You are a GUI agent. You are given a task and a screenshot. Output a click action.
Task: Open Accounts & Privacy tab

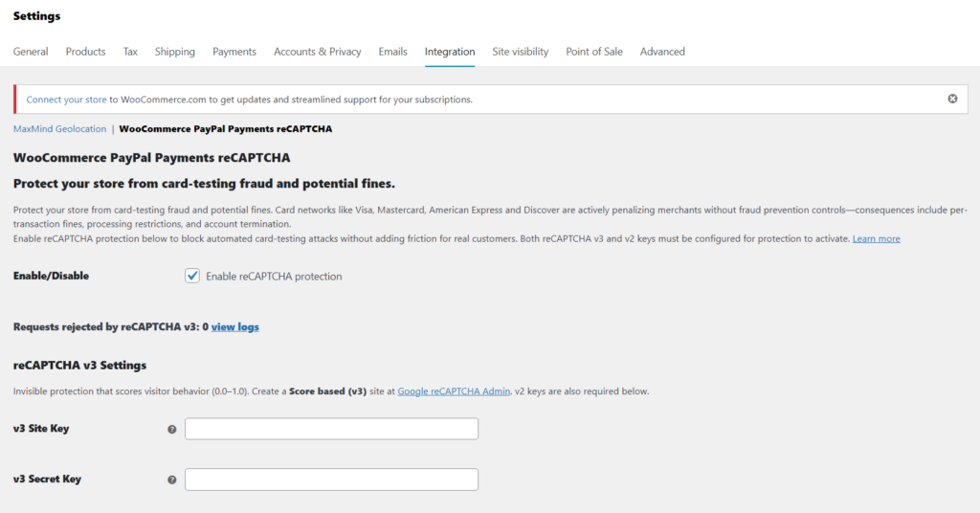tap(318, 52)
